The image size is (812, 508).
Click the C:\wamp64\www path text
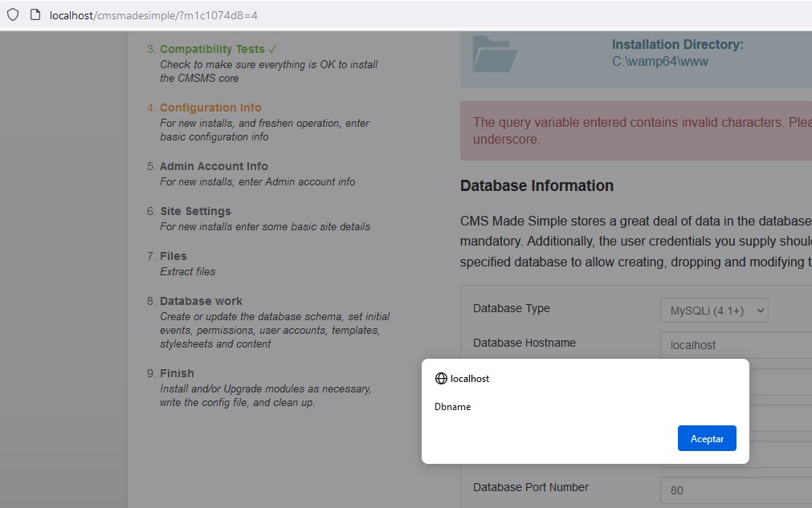tap(659, 62)
